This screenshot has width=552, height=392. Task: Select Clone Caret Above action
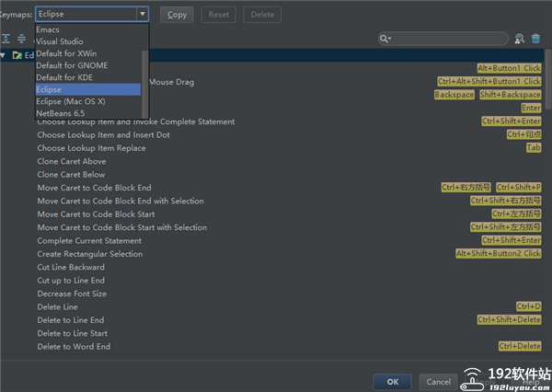[72, 161]
